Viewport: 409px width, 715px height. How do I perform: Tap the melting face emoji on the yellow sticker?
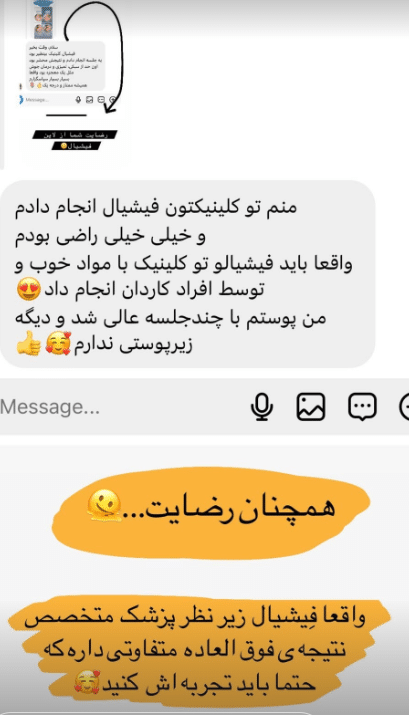click(104, 505)
